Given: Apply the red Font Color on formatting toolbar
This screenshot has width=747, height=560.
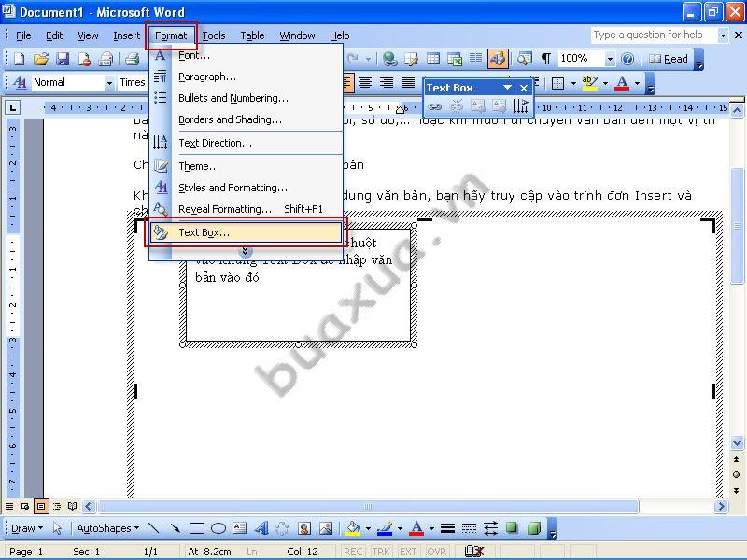Looking at the screenshot, I should point(622,83).
